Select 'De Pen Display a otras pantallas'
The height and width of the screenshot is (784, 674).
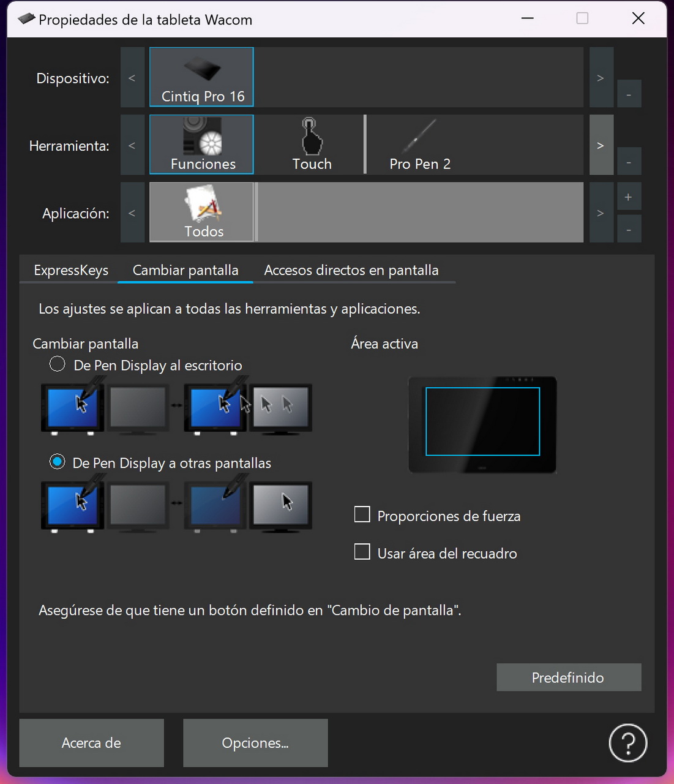pyautogui.click(x=58, y=462)
